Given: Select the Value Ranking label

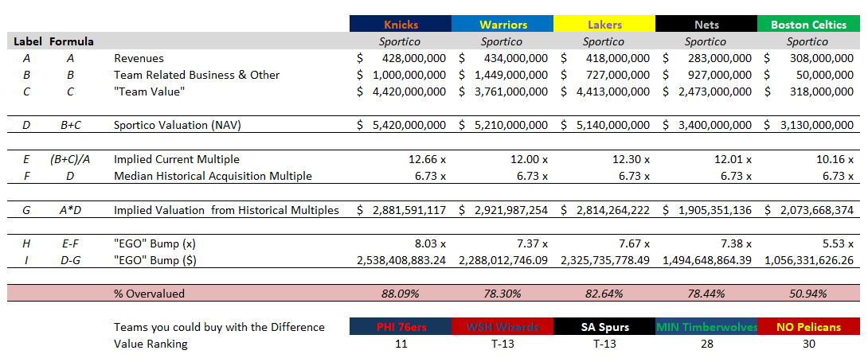Looking at the screenshot, I should [151, 344].
